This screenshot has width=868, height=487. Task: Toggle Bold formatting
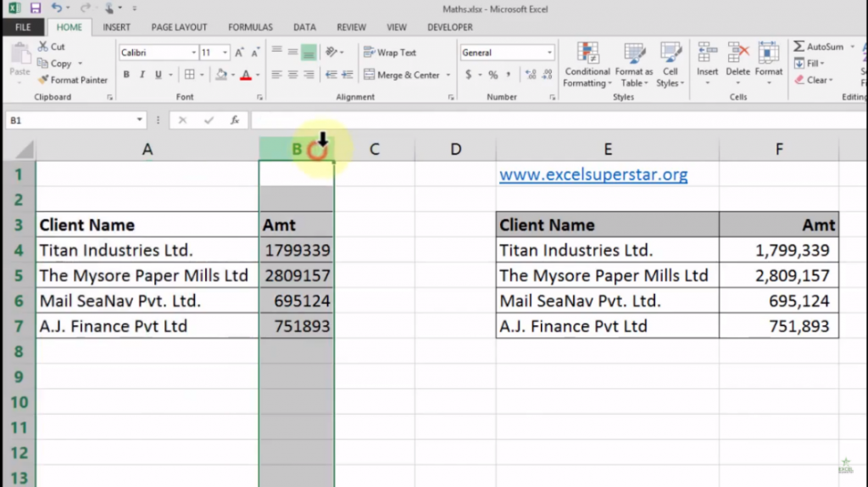[126, 75]
